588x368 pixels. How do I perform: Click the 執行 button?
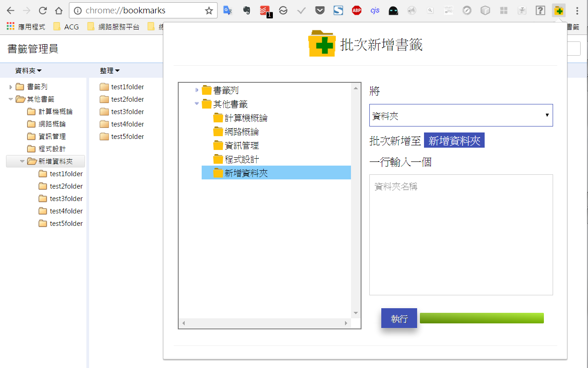coord(399,318)
